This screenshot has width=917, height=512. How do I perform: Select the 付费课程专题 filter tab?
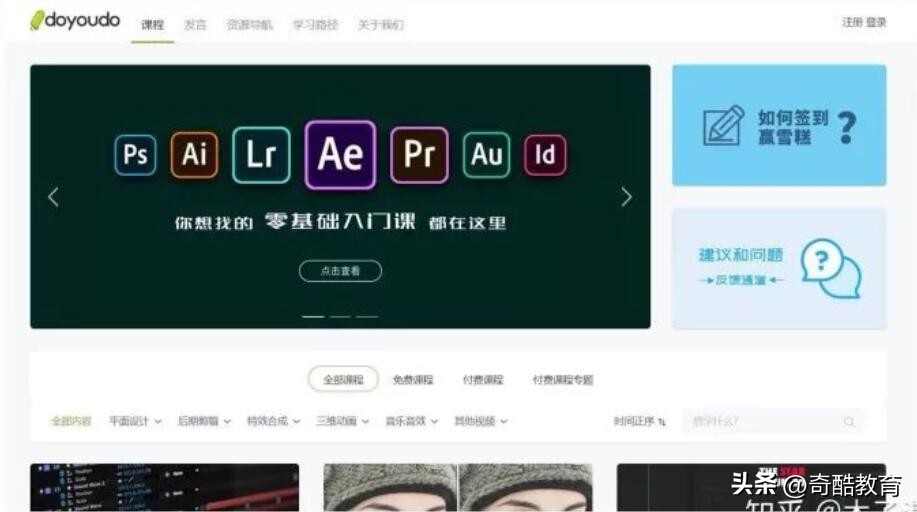[x=563, y=380]
